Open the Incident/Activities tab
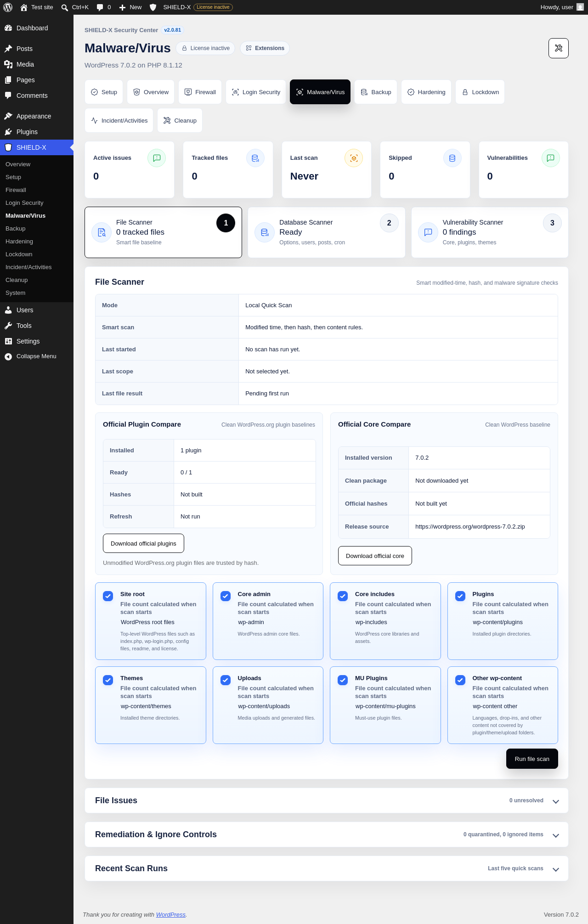588x924 pixels. tap(119, 120)
